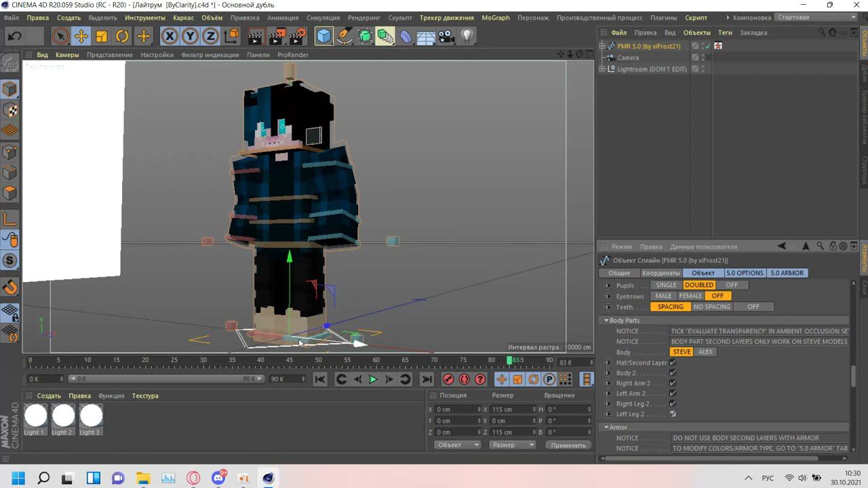Select the Light 1 material thumbnail
Viewport: 868px width, 488px height.
[35, 416]
